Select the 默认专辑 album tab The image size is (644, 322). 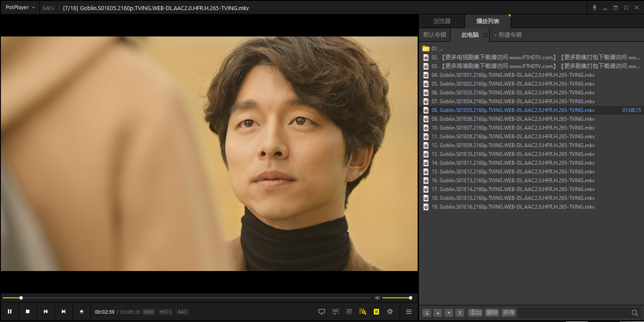point(435,35)
